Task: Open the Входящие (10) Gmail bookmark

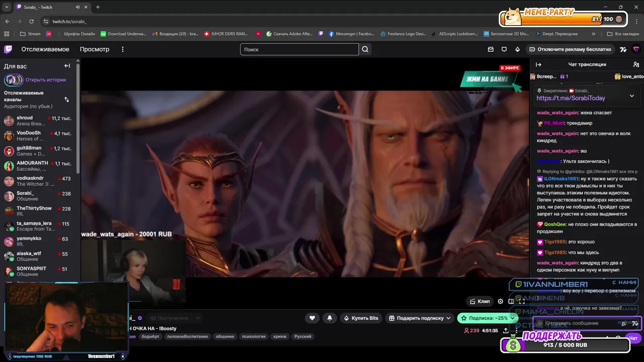Action: [175, 34]
